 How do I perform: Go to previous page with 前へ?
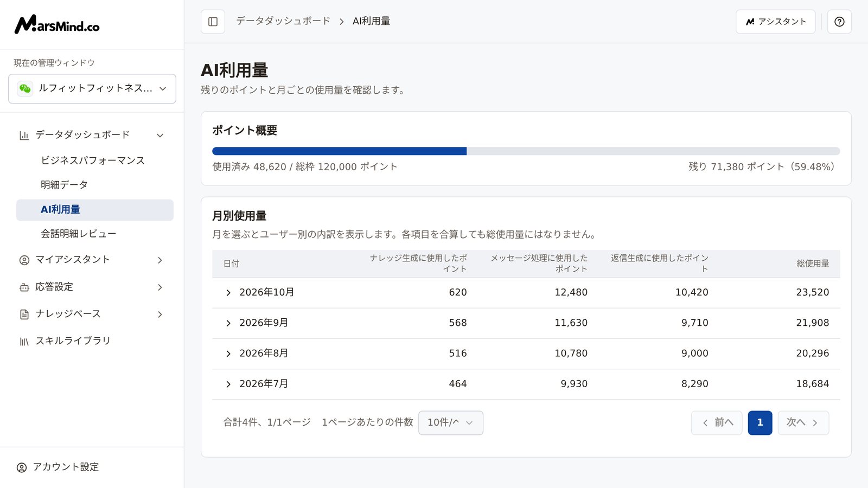(717, 423)
